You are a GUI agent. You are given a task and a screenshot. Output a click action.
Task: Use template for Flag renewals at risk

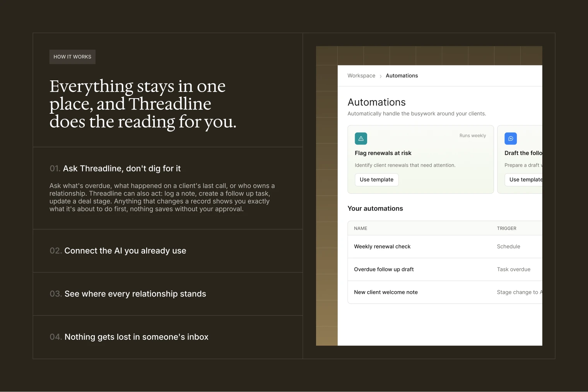tap(376, 180)
